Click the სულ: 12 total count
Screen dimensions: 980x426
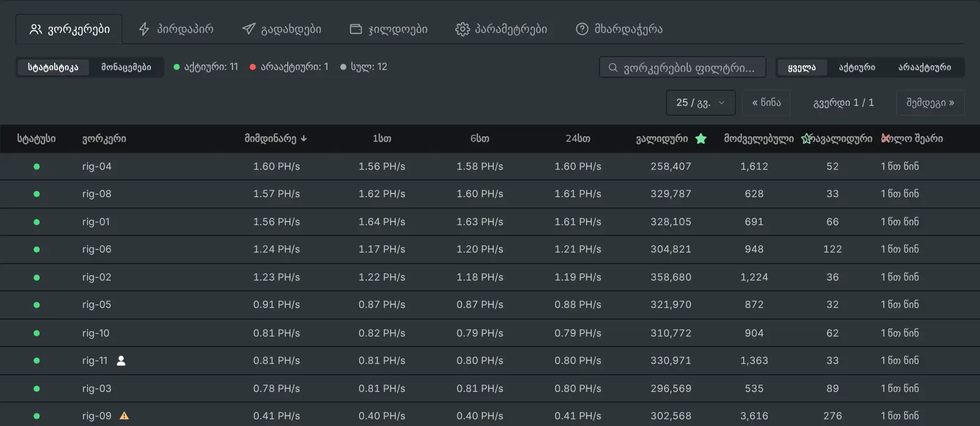tap(363, 67)
